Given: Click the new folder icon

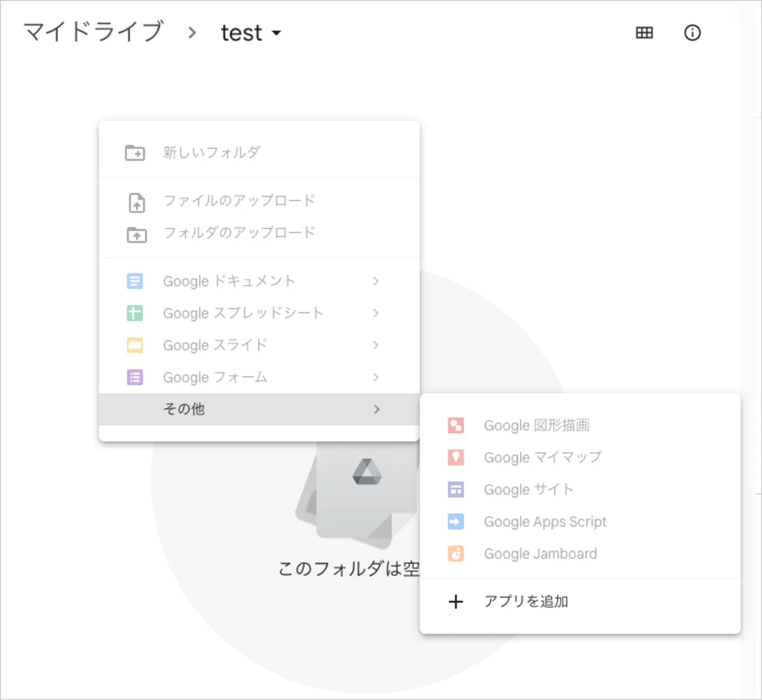Looking at the screenshot, I should pos(135,153).
